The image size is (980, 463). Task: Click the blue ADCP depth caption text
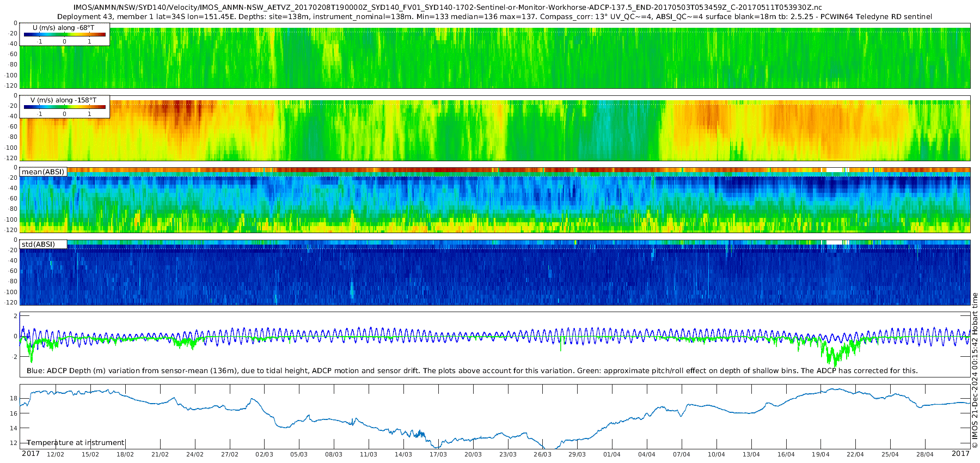472,371
